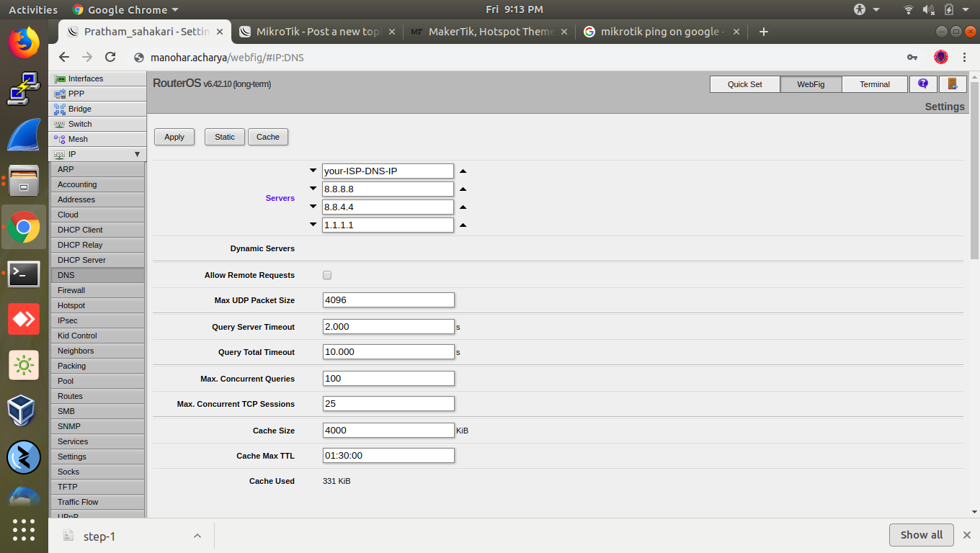The height and width of the screenshot is (553, 980).
Task: Click the Cache Size field
Action: (x=388, y=431)
